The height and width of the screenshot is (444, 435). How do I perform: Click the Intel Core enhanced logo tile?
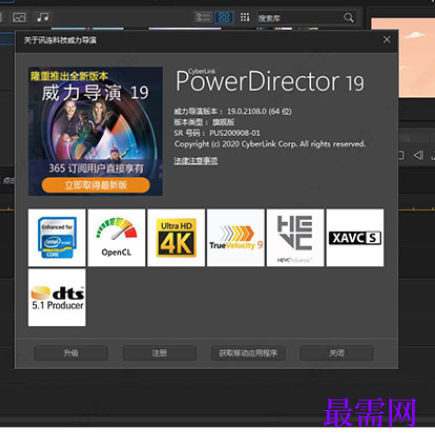pyautogui.click(x=57, y=238)
